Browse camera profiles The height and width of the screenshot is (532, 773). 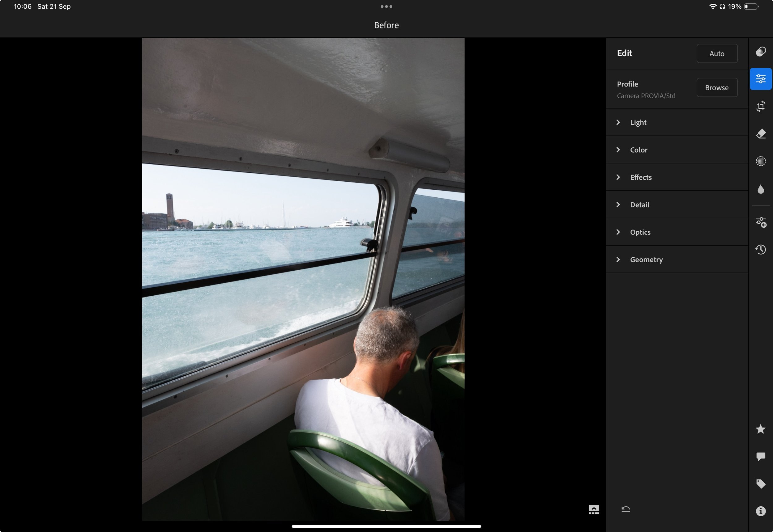(717, 88)
